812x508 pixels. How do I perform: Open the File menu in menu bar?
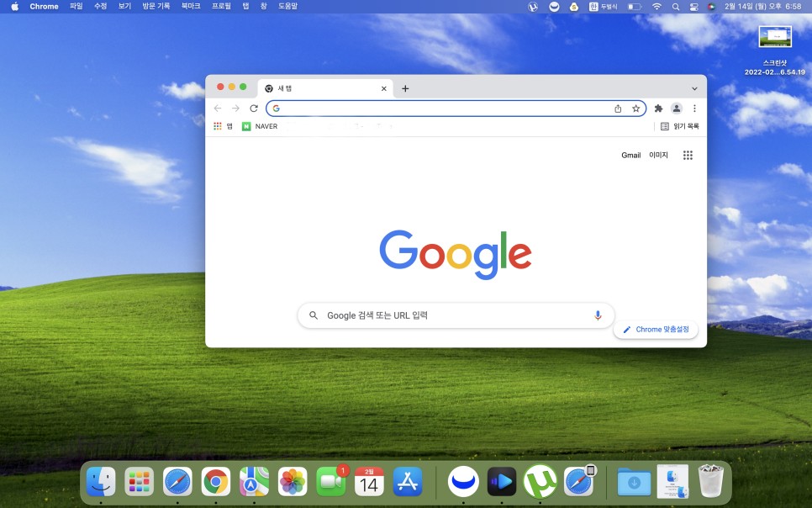point(76,7)
